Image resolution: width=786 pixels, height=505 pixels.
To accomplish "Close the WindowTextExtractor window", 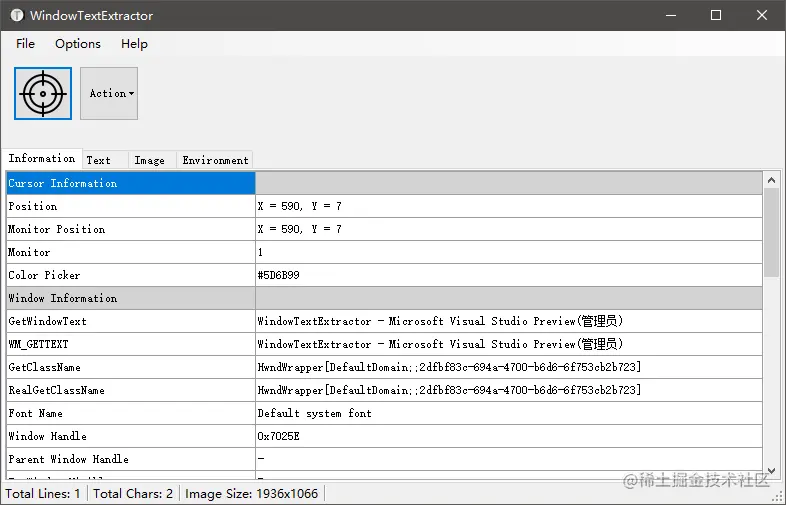I will coord(762,16).
